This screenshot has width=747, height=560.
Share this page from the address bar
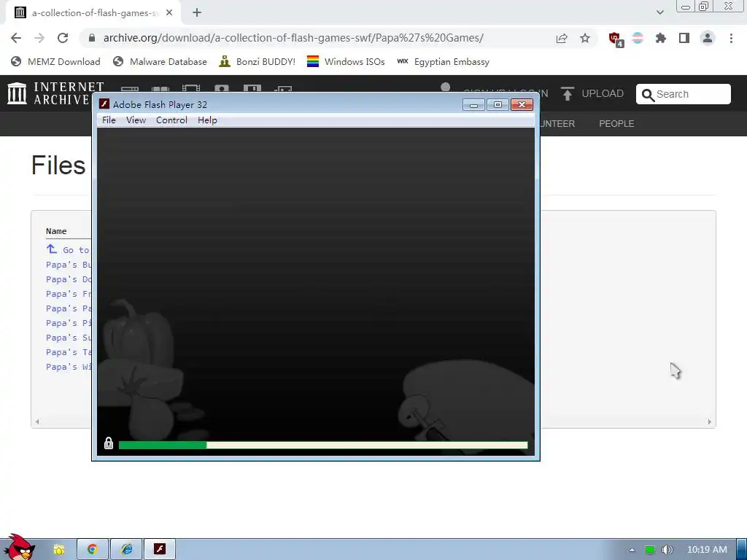[x=562, y=38]
